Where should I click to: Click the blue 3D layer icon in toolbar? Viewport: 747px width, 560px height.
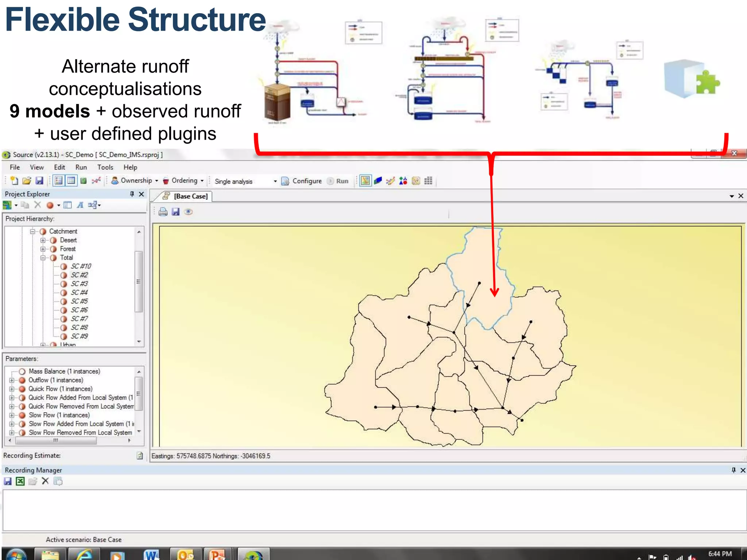click(x=378, y=180)
